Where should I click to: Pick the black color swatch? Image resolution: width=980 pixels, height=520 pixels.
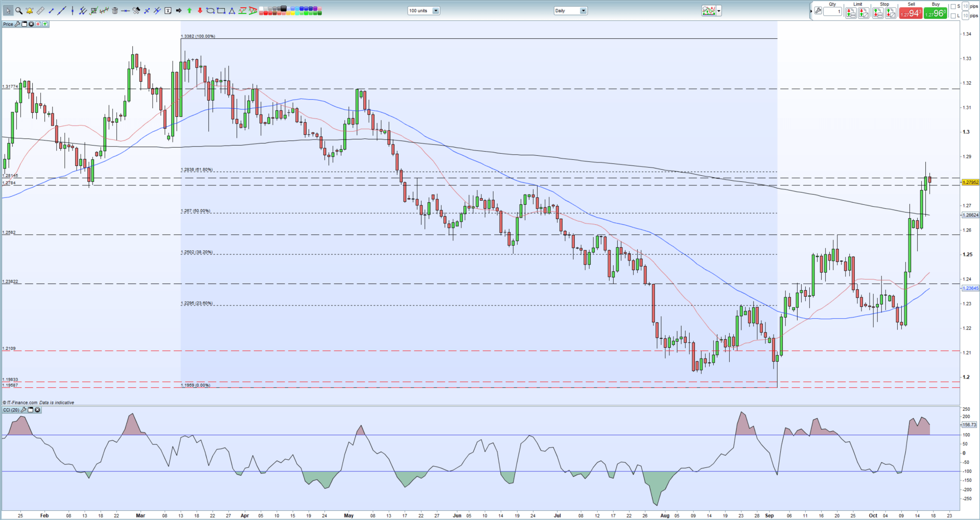coord(283,8)
